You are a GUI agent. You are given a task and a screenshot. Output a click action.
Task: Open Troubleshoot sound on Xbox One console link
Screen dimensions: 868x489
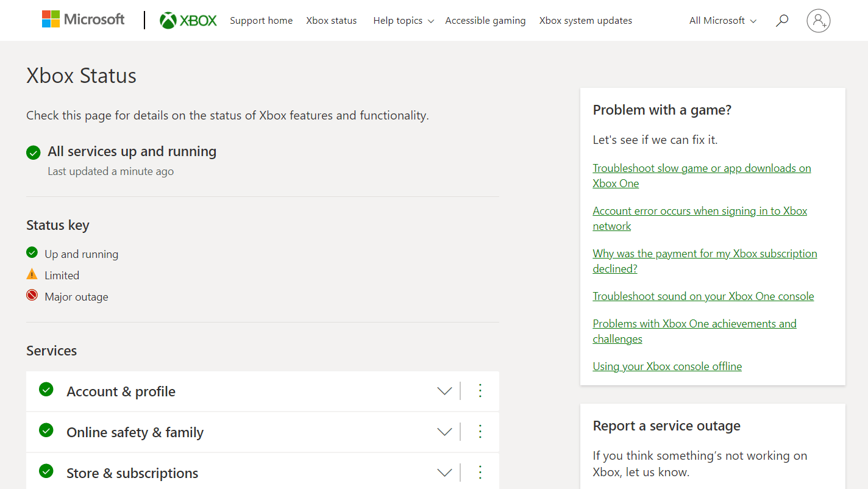(703, 296)
